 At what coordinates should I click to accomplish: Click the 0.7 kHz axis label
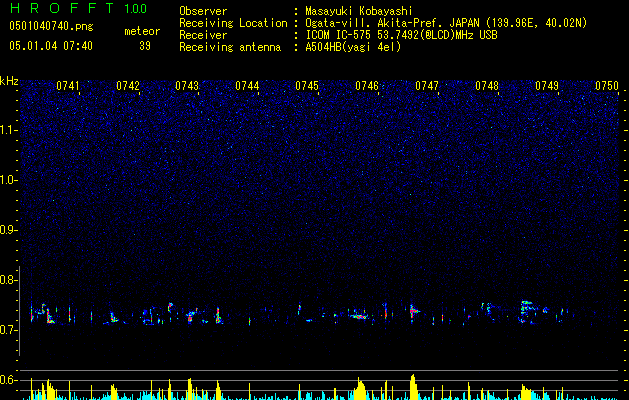pyautogui.click(x=9, y=330)
